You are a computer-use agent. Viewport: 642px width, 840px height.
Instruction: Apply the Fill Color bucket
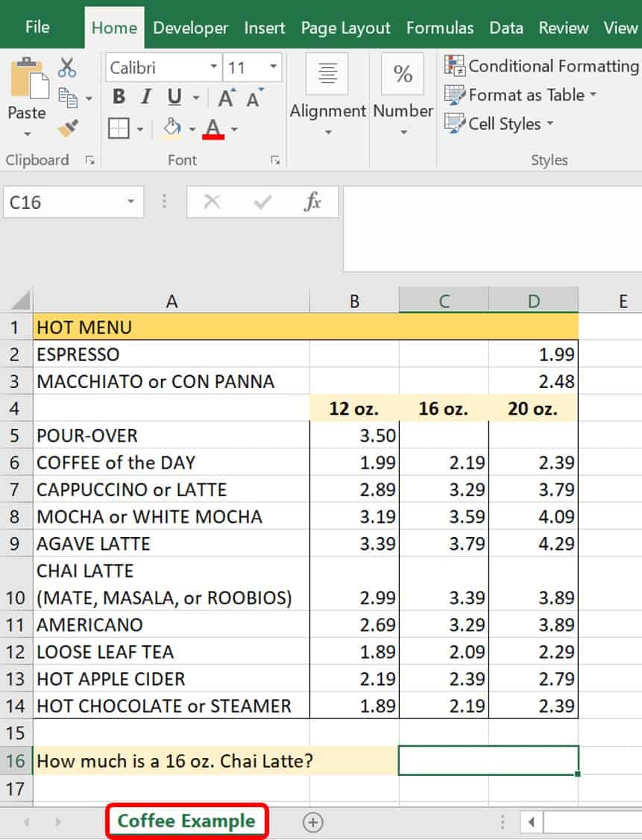172,128
